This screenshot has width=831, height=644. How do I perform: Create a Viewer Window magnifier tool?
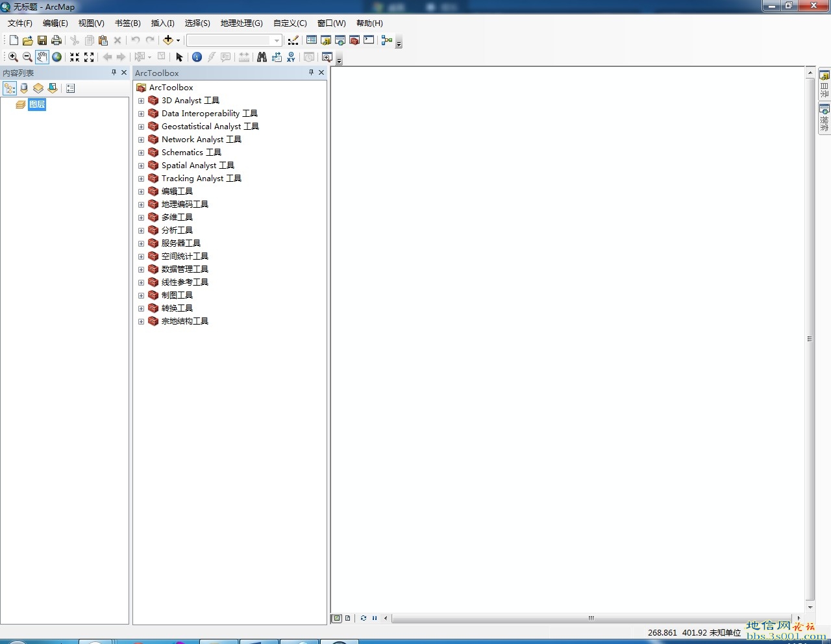(x=327, y=57)
